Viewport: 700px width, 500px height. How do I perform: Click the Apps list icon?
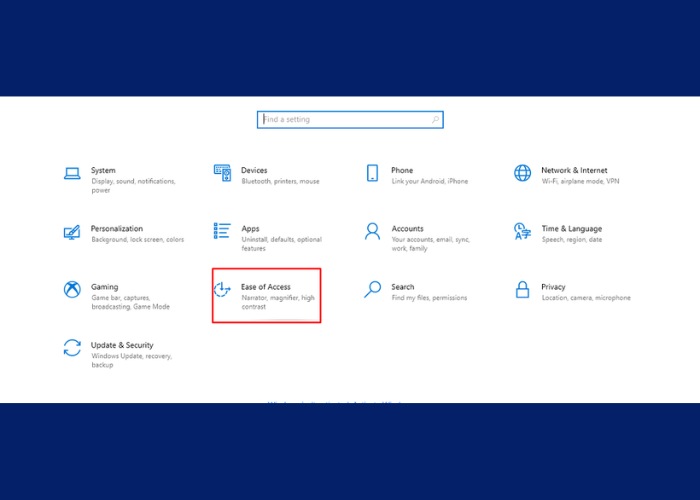point(222,231)
